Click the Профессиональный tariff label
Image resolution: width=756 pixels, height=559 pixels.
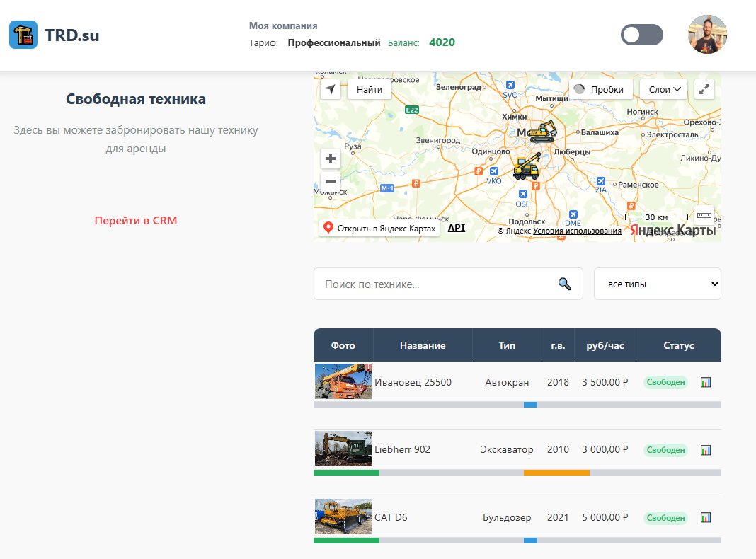tap(333, 43)
